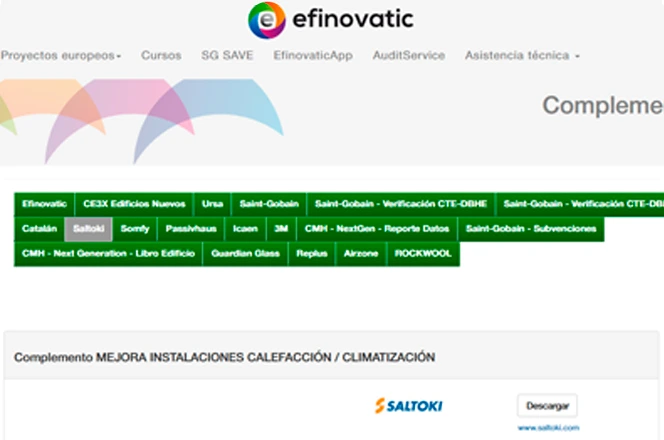The width and height of the screenshot is (664, 440).
Task: Select the Icaen tab
Action: pos(245,229)
